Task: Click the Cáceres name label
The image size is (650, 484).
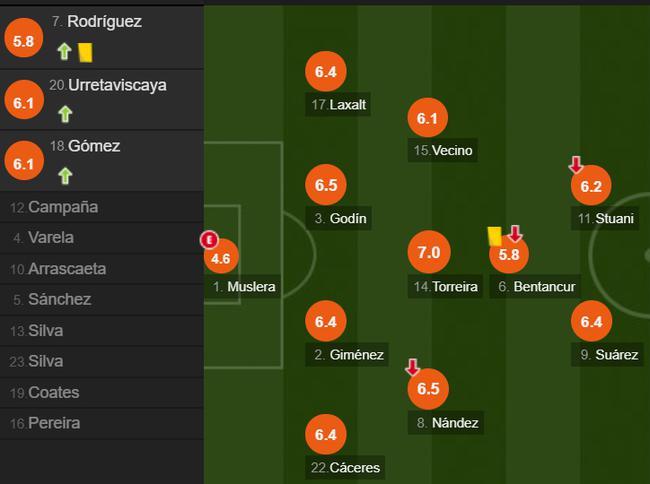Action: click(x=345, y=468)
